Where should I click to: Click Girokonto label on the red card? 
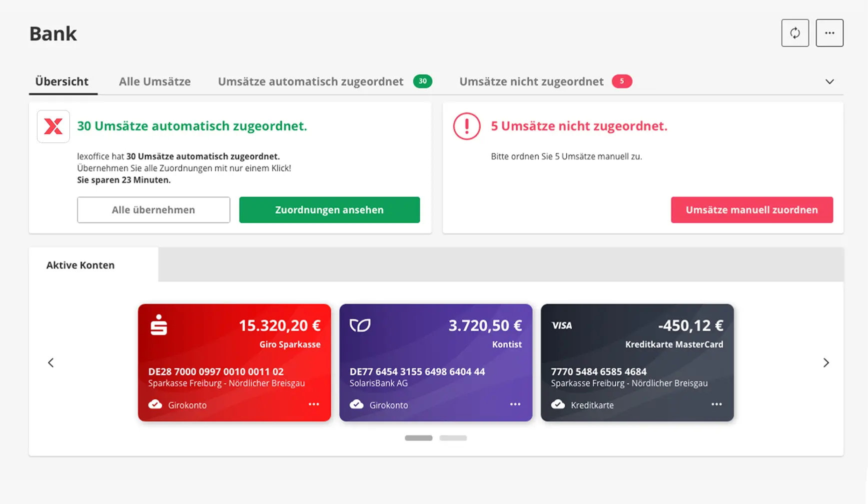[x=187, y=405]
